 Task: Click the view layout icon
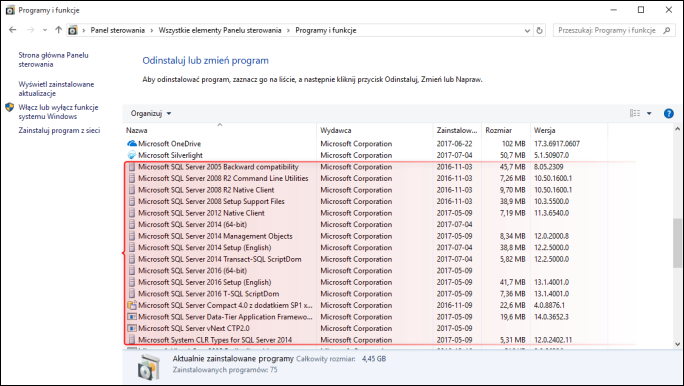[635, 113]
